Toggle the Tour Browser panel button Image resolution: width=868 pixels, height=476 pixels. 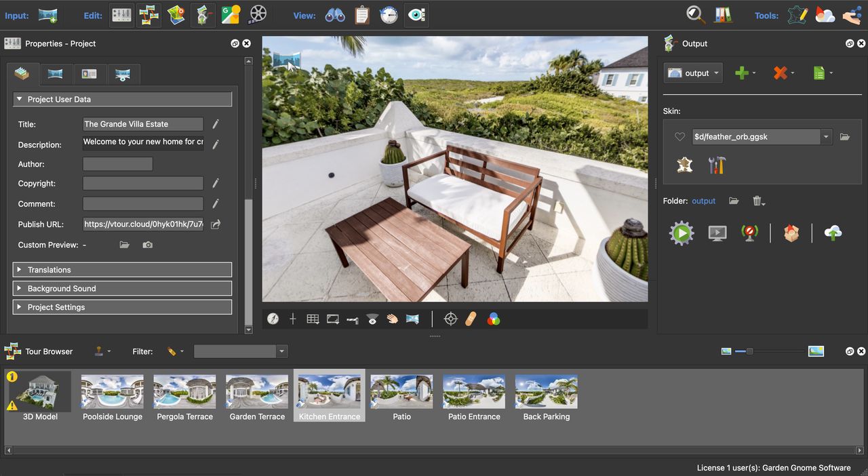[149, 15]
